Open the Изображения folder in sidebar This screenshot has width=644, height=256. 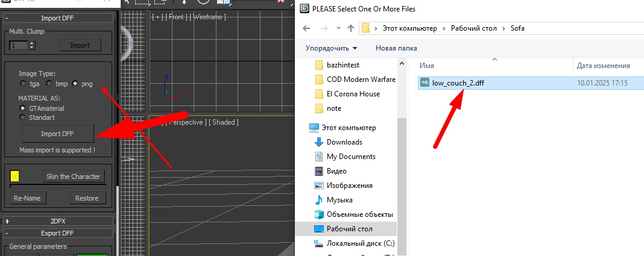pos(349,186)
